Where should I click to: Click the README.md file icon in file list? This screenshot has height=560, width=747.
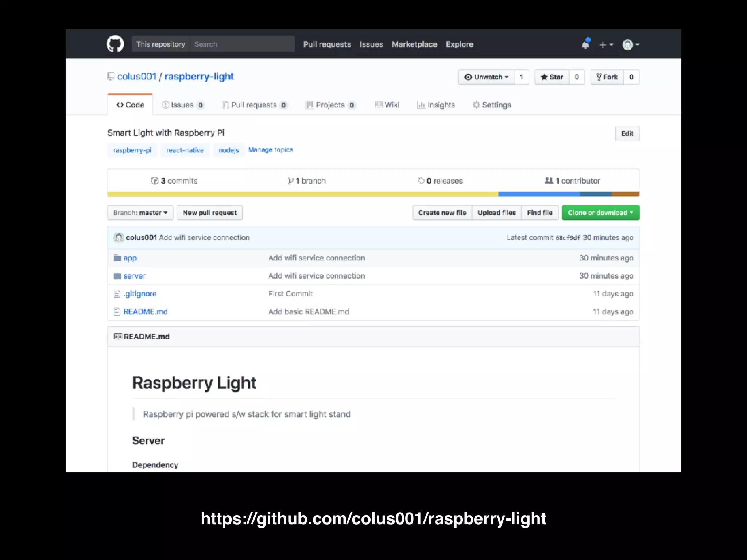(x=117, y=311)
